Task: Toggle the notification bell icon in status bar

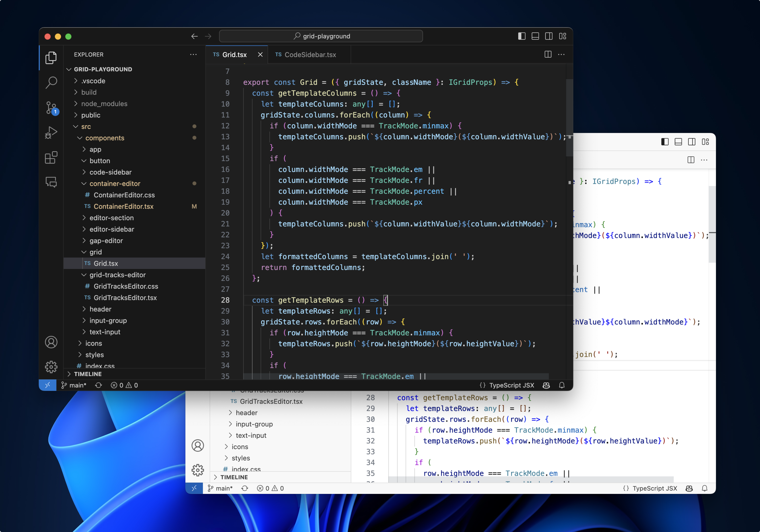Action: 563,385
